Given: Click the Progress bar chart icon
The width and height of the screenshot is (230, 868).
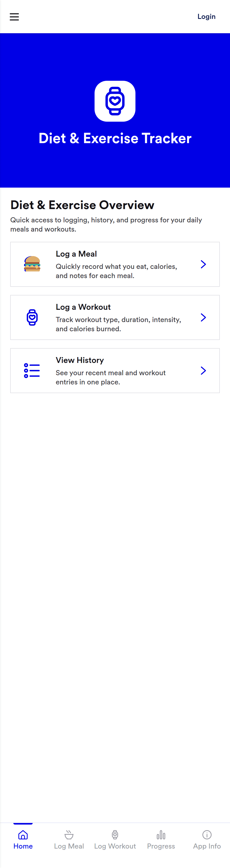Looking at the screenshot, I should [x=161, y=835].
